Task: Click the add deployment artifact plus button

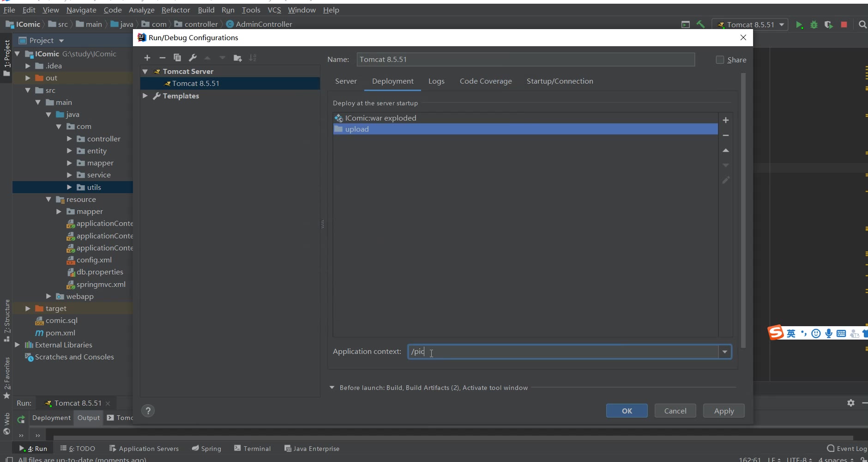Action: (726, 120)
